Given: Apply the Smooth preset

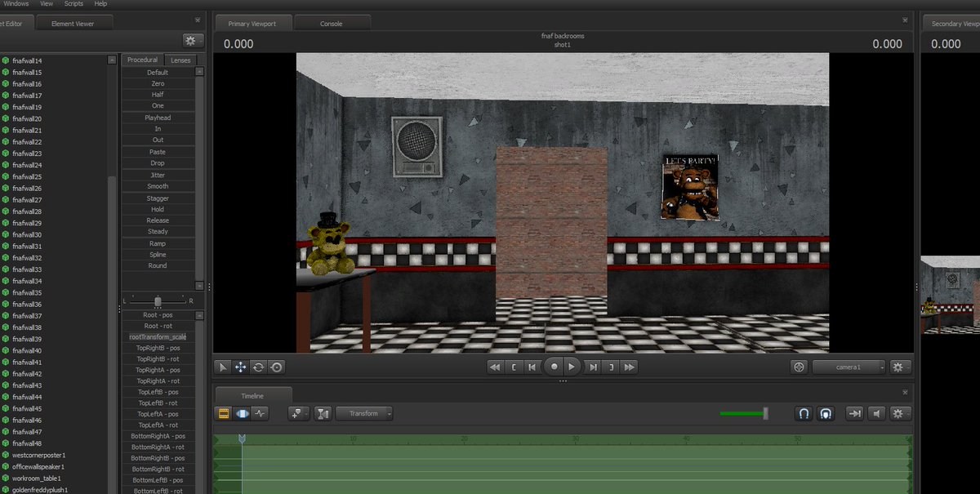Looking at the screenshot, I should [x=158, y=186].
